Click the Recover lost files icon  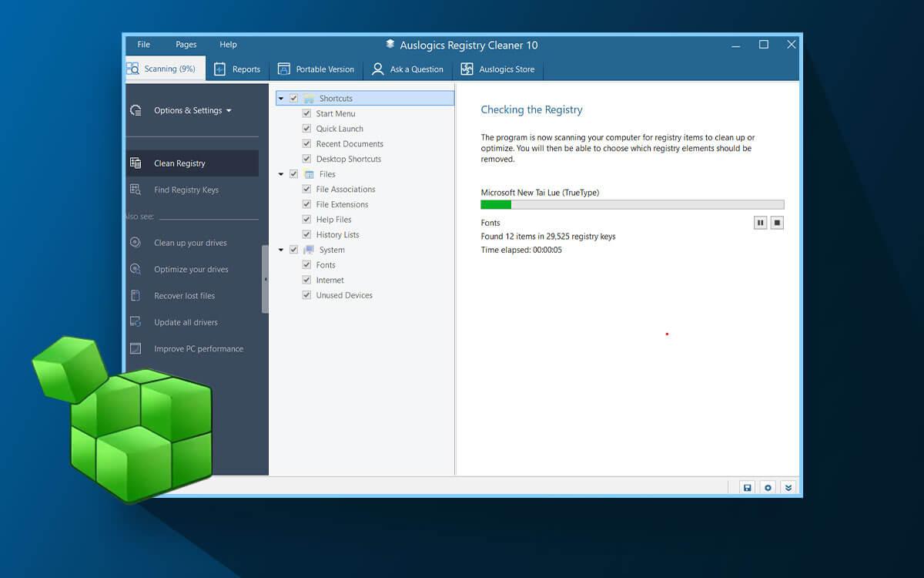tap(136, 295)
